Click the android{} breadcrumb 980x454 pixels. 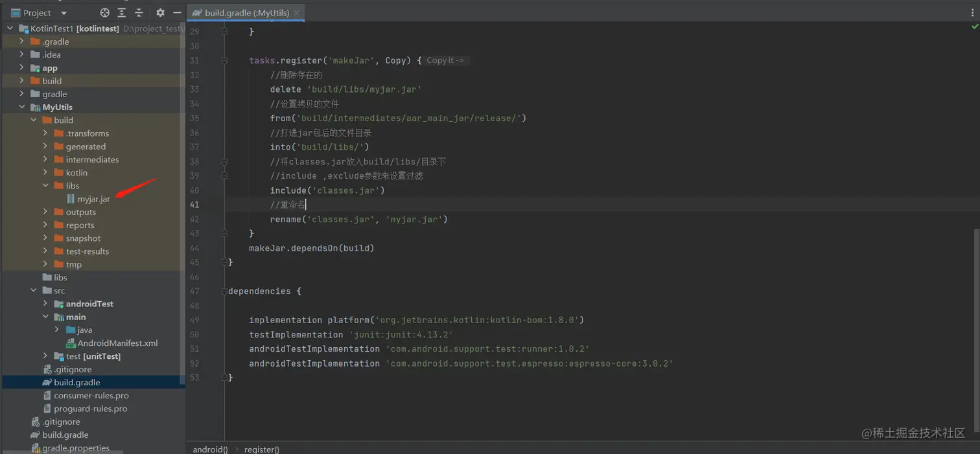[x=210, y=449]
